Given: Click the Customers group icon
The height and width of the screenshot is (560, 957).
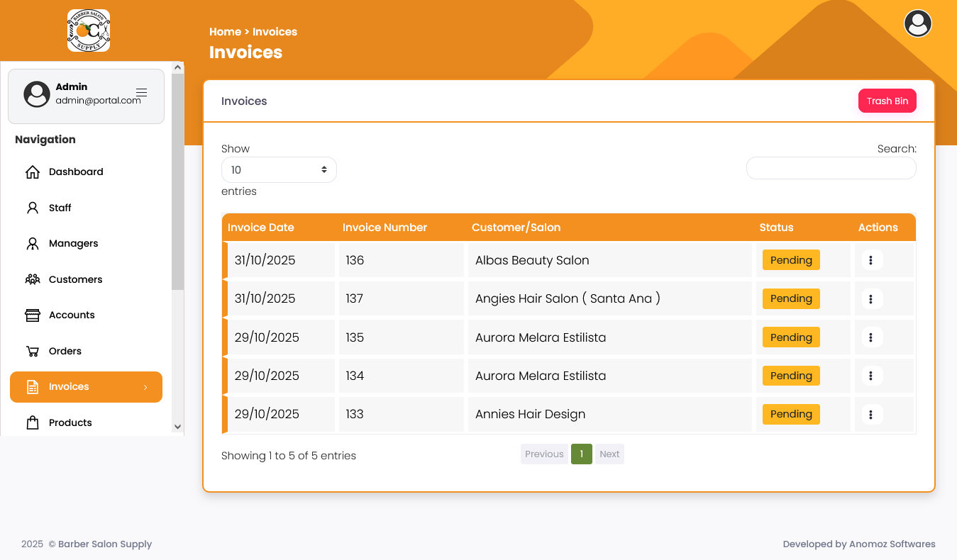Looking at the screenshot, I should pyautogui.click(x=33, y=279).
